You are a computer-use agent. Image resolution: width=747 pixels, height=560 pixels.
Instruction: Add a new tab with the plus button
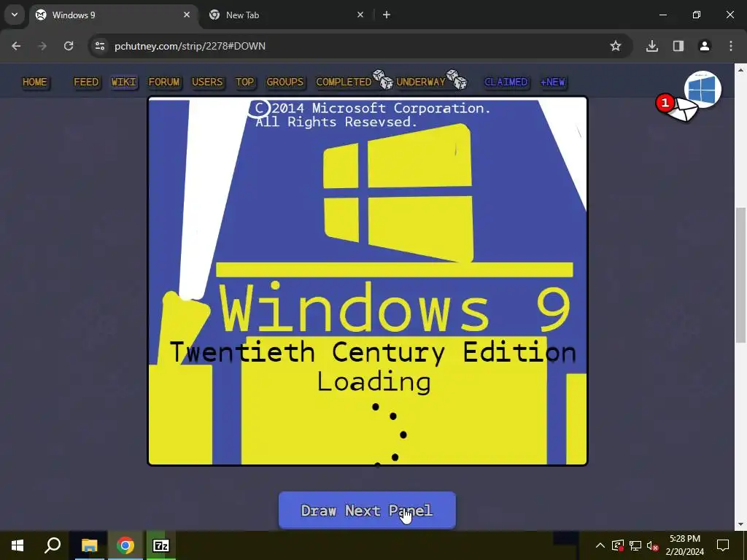pyautogui.click(x=387, y=15)
